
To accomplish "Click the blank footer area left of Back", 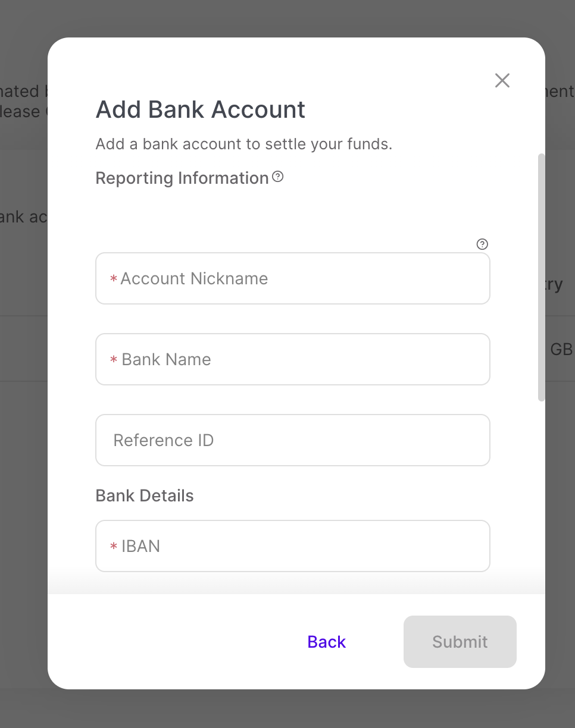I will point(179,642).
